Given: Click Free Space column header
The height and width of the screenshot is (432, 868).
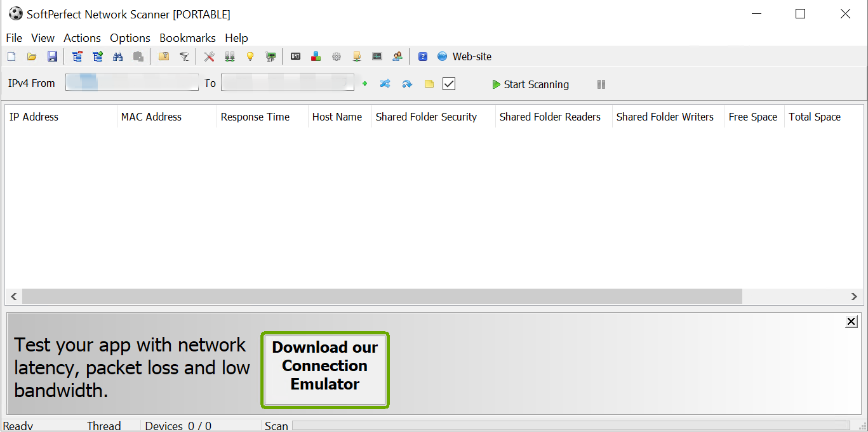Looking at the screenshot, I should click(754, 117).
